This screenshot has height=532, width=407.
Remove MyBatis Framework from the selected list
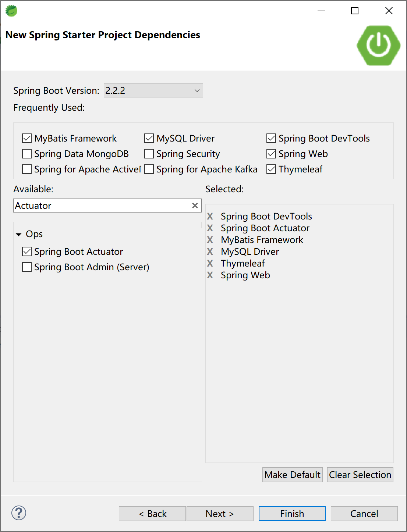210,240
